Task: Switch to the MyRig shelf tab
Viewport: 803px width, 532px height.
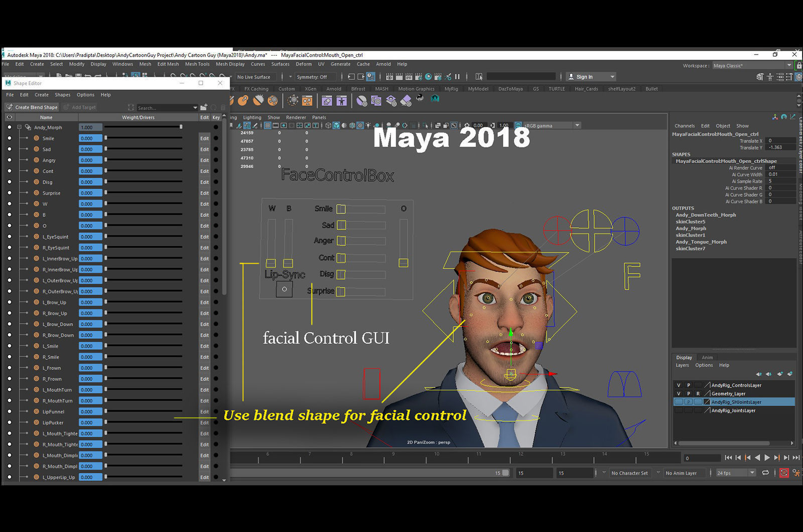Action: (451, 89)
